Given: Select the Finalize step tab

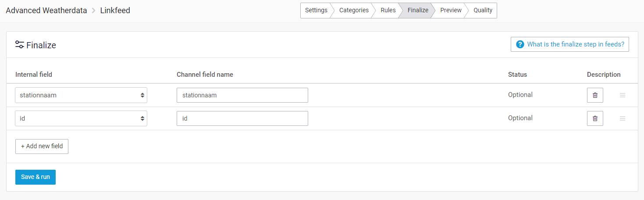Looking at the screenshot, I should 417,11.
